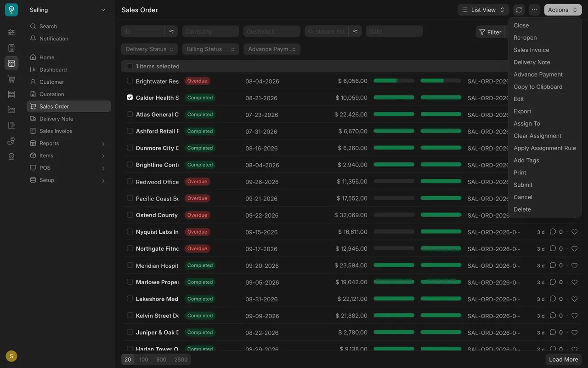The height and width of the screenshot is (368, 588).
Task: Choose Re-open from the Actions menu
Action: (x=544, y=38)
